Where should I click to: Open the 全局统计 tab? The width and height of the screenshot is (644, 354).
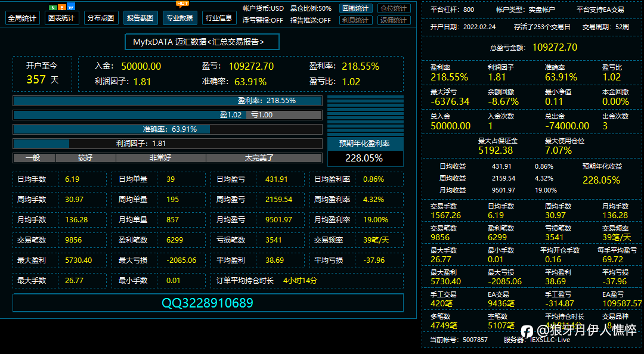(22, 18)
